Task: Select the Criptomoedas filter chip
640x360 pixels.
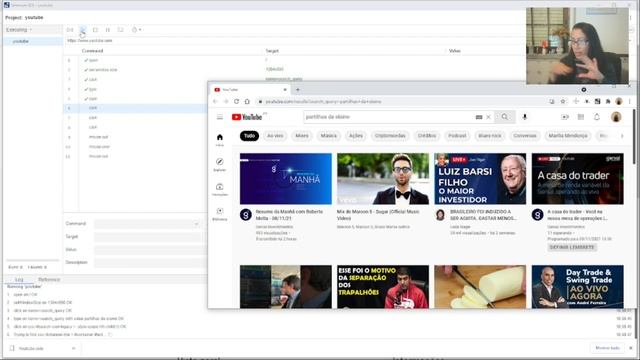Action: tap(390, 136)
